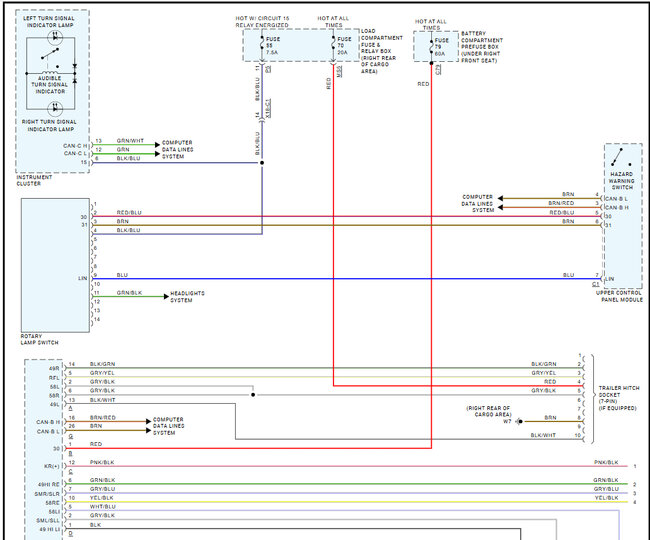Click the Trailer Hitch Socket label
Image resolution: width=650 pixels, height=540 pixels.
(617, 395)
